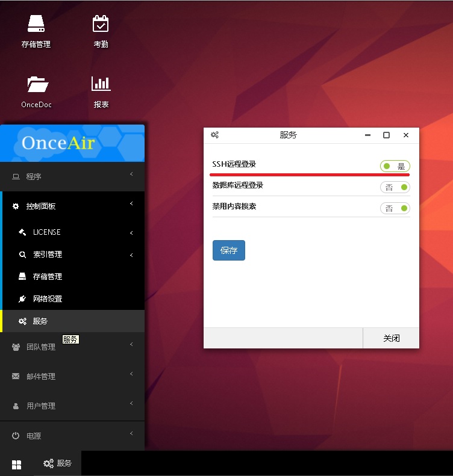Click the plug icon beside 网络设置
This screenshot has height=476, width=453.
pyautogui.click(x=22, y=298)
